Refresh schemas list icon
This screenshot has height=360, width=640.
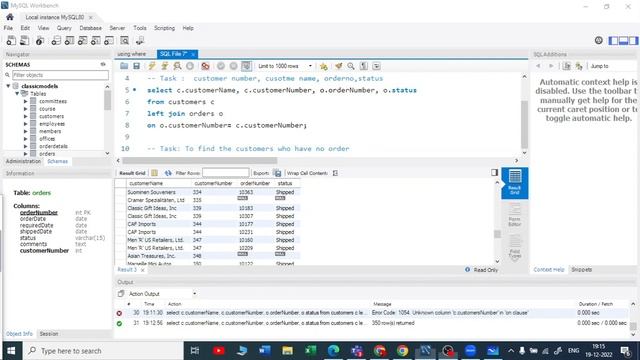coord(103,64)
